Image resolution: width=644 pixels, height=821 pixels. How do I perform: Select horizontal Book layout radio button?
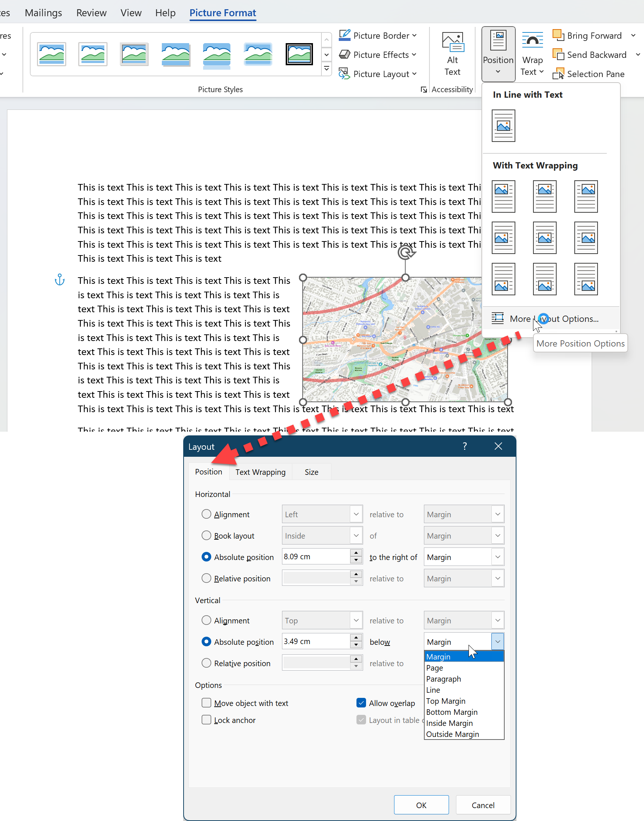point(206,536)
